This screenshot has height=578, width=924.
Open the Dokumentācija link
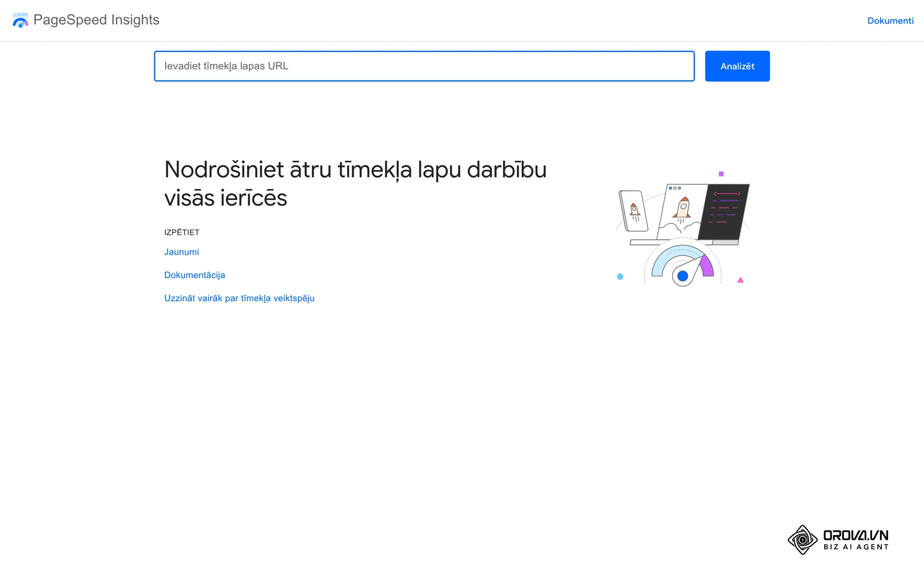[x=195, y=275]
